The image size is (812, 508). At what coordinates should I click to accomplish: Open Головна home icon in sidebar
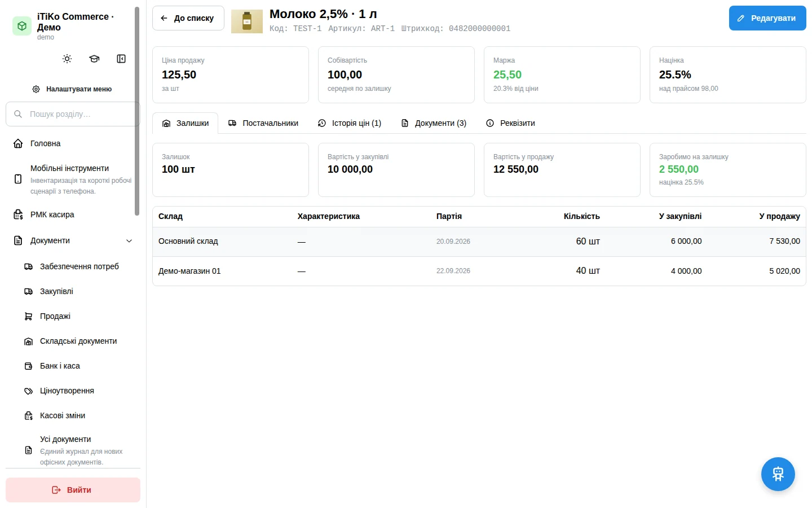click(x=18, y=143)
